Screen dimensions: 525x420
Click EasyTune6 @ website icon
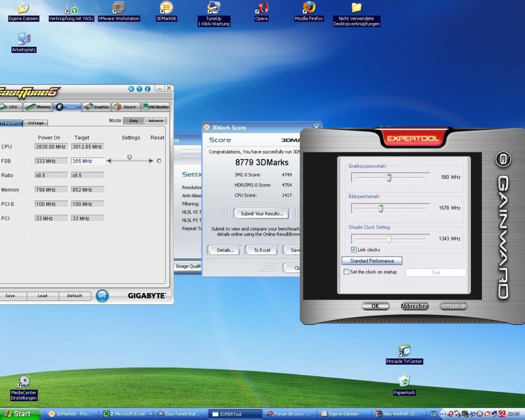[131, 89]
